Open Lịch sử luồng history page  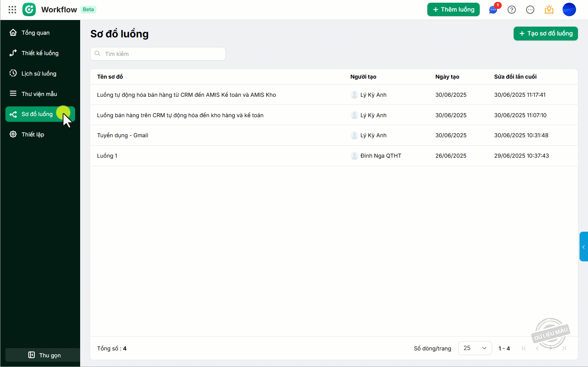tap(39, 74)
